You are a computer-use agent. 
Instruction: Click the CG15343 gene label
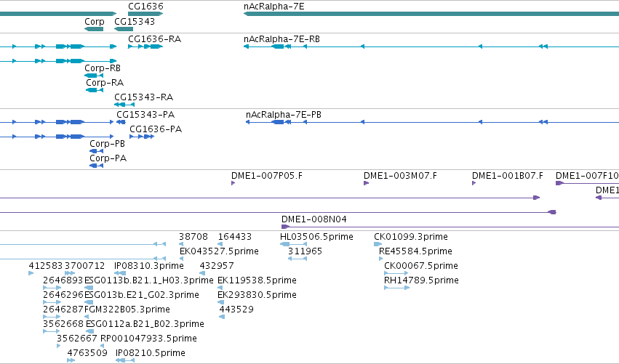tap(135, 21)
